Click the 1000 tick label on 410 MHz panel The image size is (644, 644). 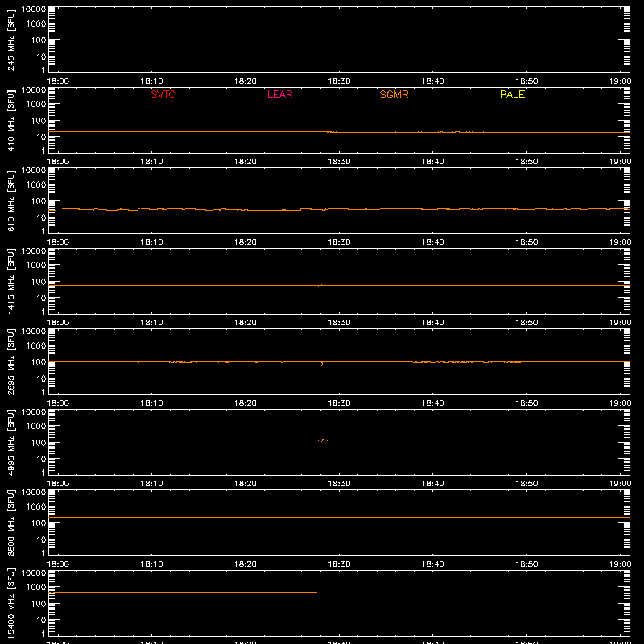pyautogui.click(x=36, y=105)
